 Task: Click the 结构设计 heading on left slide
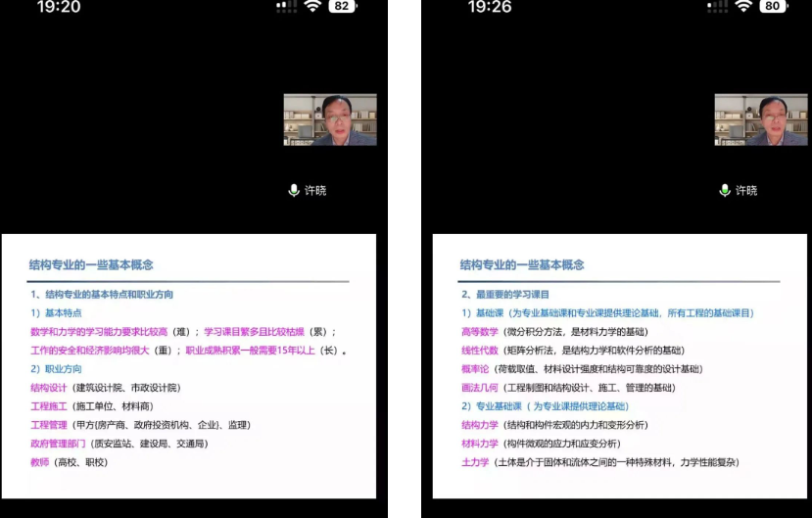[49, 388]
